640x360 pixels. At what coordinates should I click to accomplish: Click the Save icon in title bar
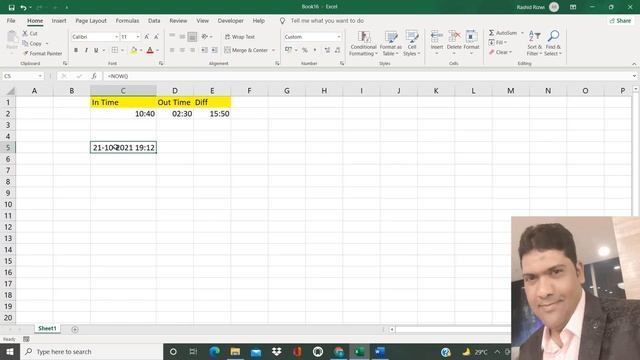[x=11, y=7]
